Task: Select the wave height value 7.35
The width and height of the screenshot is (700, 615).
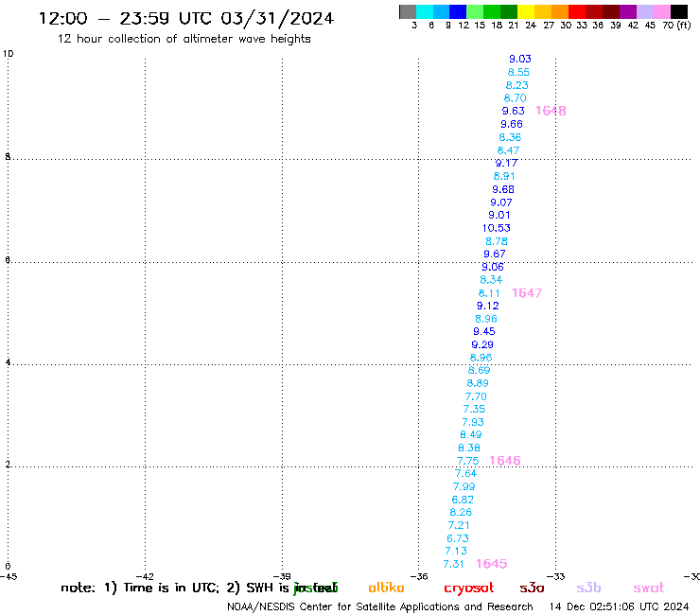Action: [x=474, y=409]
